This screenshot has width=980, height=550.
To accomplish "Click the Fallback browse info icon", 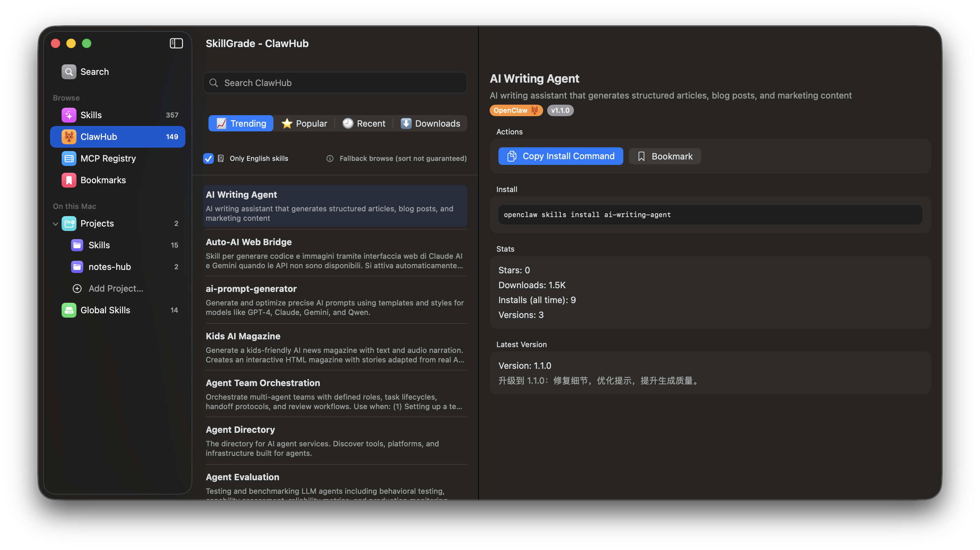I will tap(330, 158).
